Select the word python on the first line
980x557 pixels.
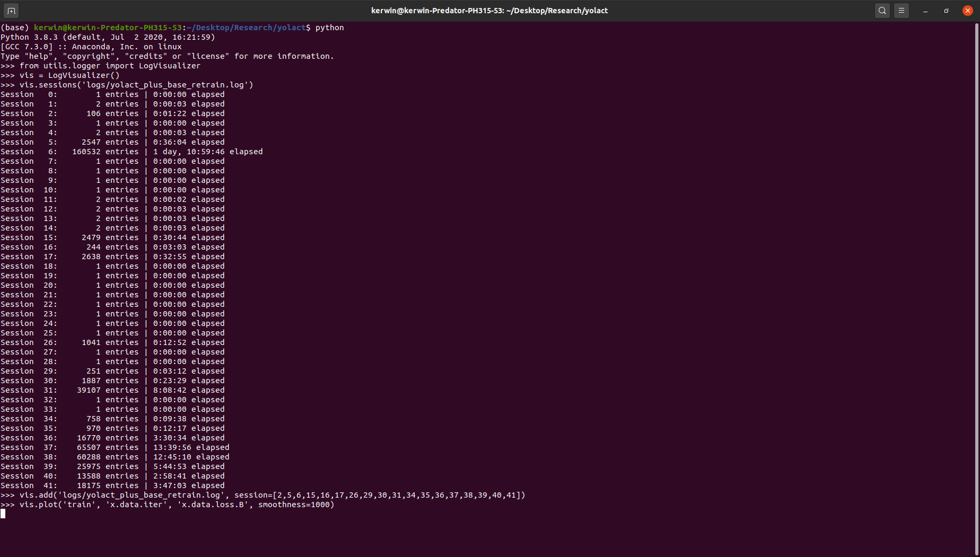329,27
